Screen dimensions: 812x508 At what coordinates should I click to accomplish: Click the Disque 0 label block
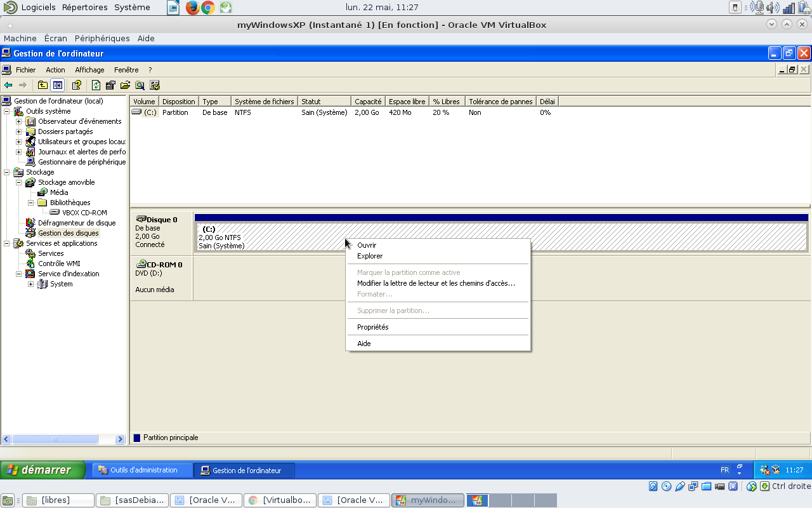pos(161,232)
